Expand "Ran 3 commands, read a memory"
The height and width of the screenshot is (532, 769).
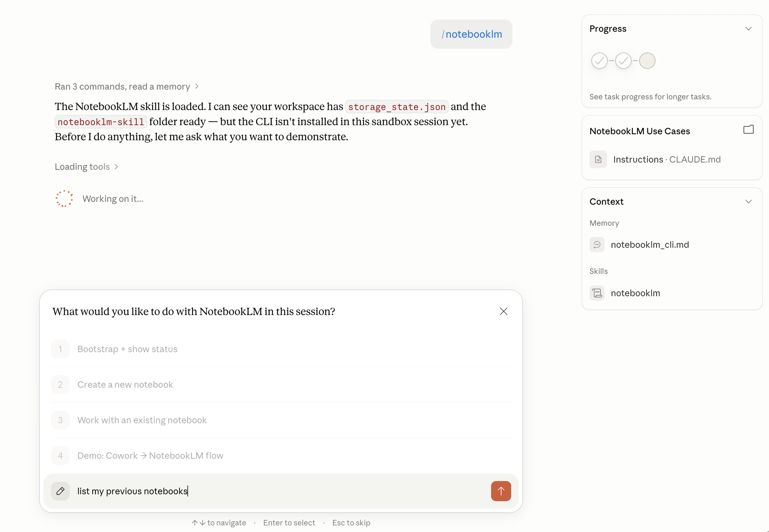coord(127,87)
